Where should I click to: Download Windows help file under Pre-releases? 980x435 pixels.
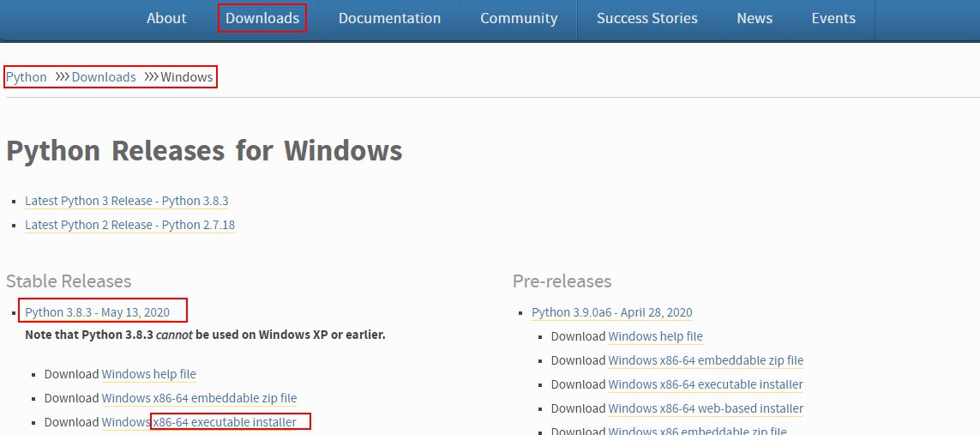point(655,336)
